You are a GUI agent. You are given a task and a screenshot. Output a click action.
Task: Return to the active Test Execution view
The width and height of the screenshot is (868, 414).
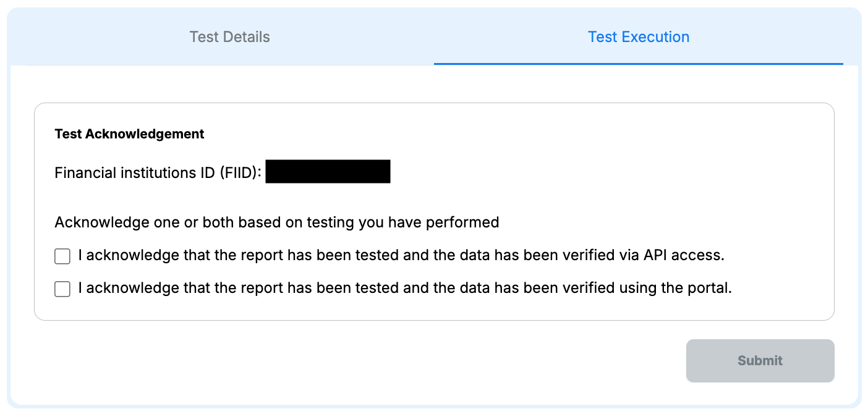pos(639,37)
